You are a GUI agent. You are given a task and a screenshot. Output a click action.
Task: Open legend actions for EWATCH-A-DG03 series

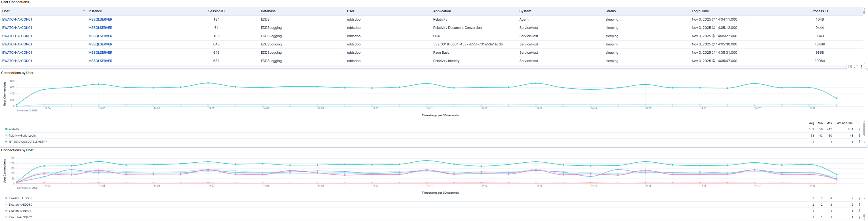(x=859, y=198)
